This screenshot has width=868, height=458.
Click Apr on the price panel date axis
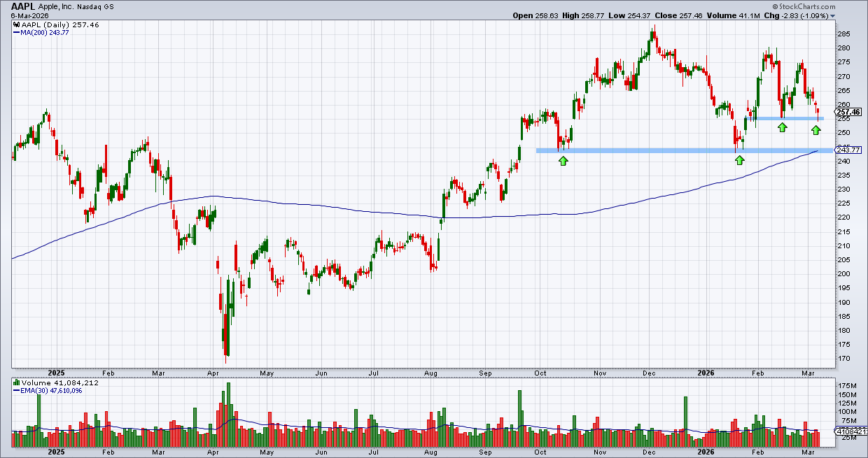[213, 374]
